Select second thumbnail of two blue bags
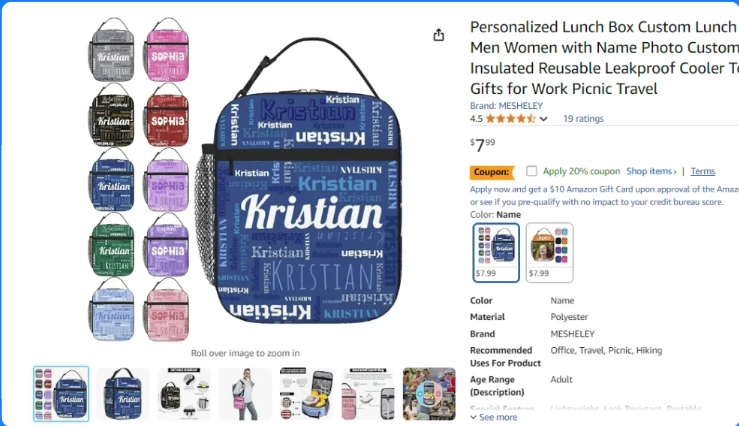This screenshot has height=426, width=739. 123,393
